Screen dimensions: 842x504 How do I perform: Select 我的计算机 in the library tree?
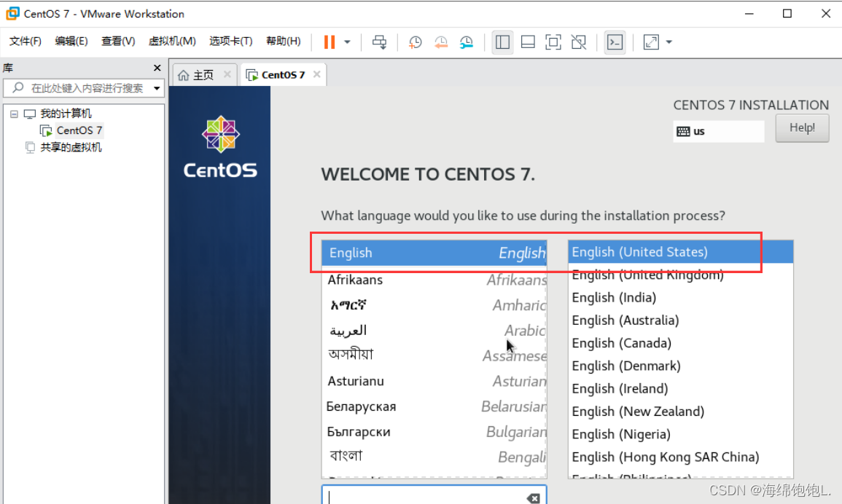(x=66, y=114)
